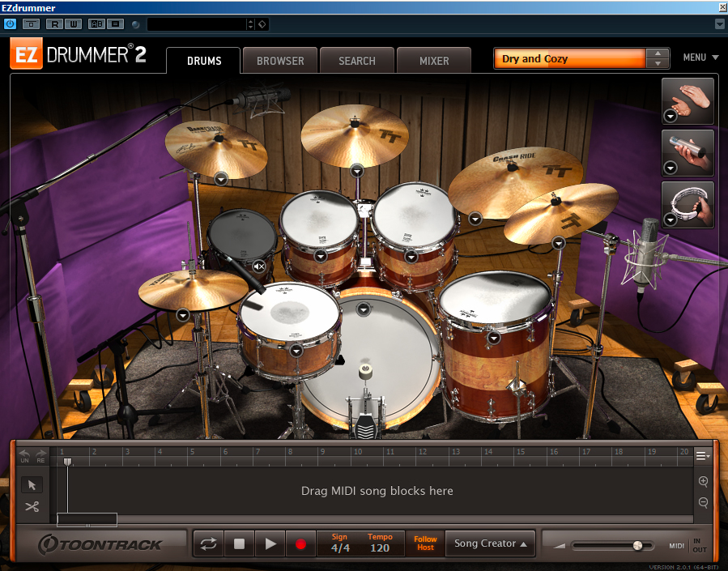This screenshot has width=728, height=571.
Task: Open the hand claps dropdown arrow
Action: click(x=670, y=116)
